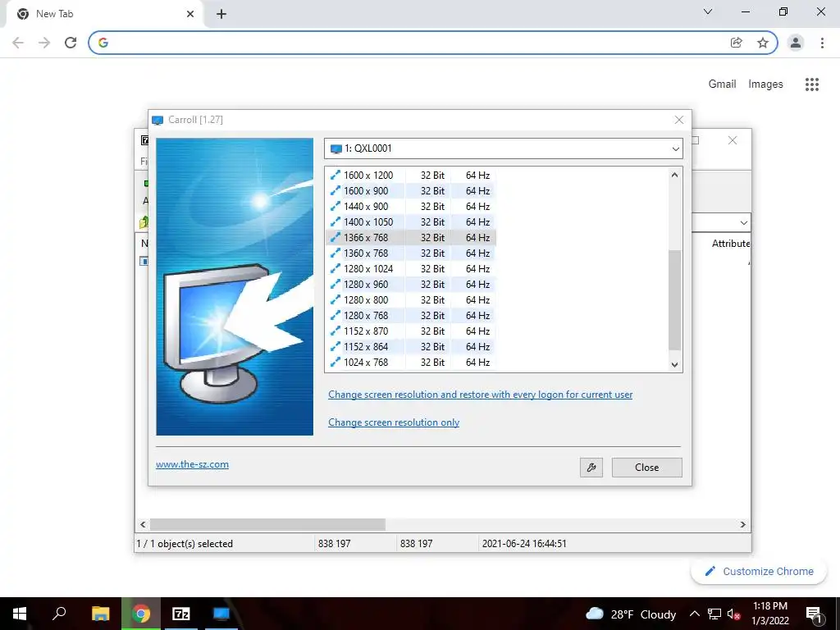Screen dimensions: 840x630
Task: Click 7-Zip horizontal scrollbar thumb
Action: (267, 524)
